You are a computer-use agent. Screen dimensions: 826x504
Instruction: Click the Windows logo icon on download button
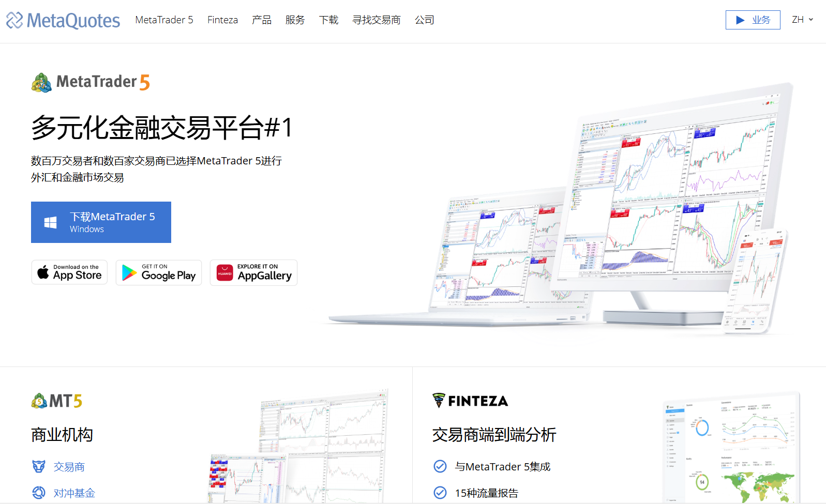click(50, 223)
